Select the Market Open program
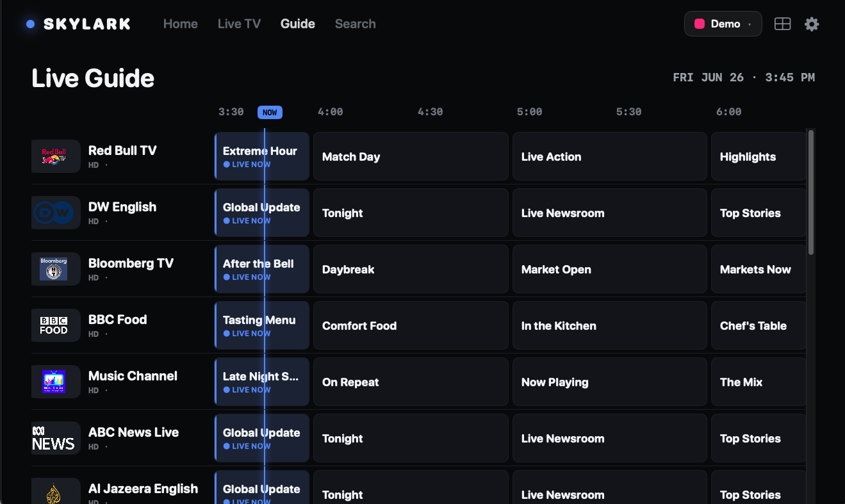Image resolution: width=845 pixels, height=504 pixels. 610,269
